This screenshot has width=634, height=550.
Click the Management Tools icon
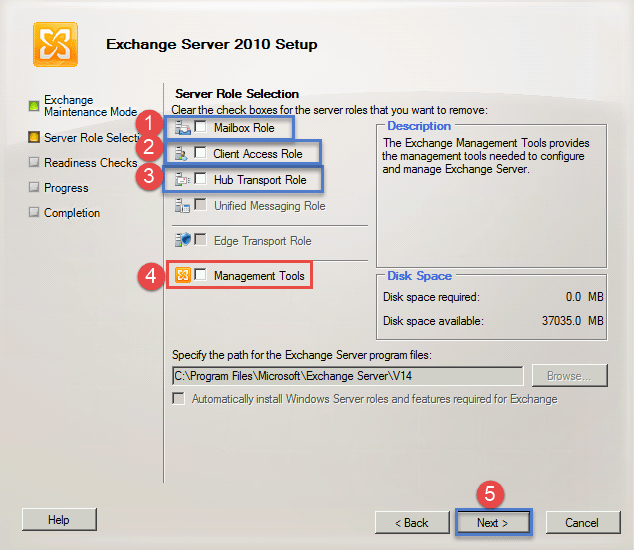pos(182,275)
